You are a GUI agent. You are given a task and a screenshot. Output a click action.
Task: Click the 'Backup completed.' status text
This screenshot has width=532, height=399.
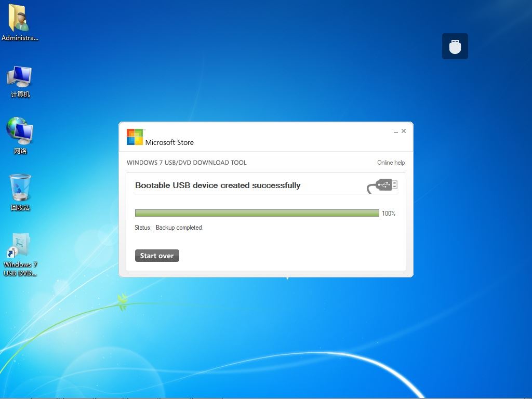coord(179,228)
